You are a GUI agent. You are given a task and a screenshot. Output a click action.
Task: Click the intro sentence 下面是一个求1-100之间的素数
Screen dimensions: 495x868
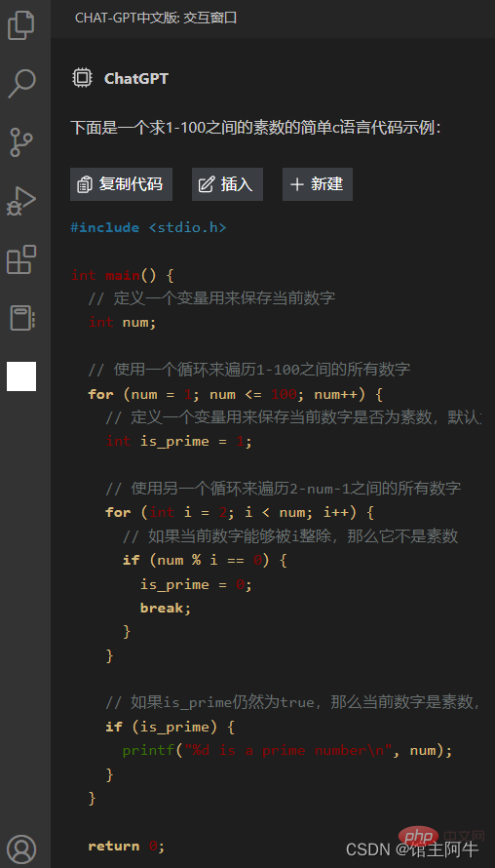click(255, 128)
